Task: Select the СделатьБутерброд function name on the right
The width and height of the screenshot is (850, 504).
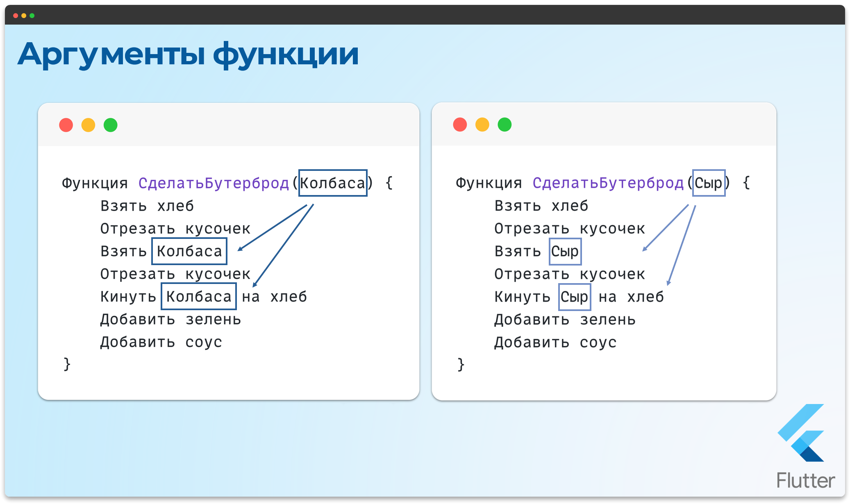Action: pos(608,183)
